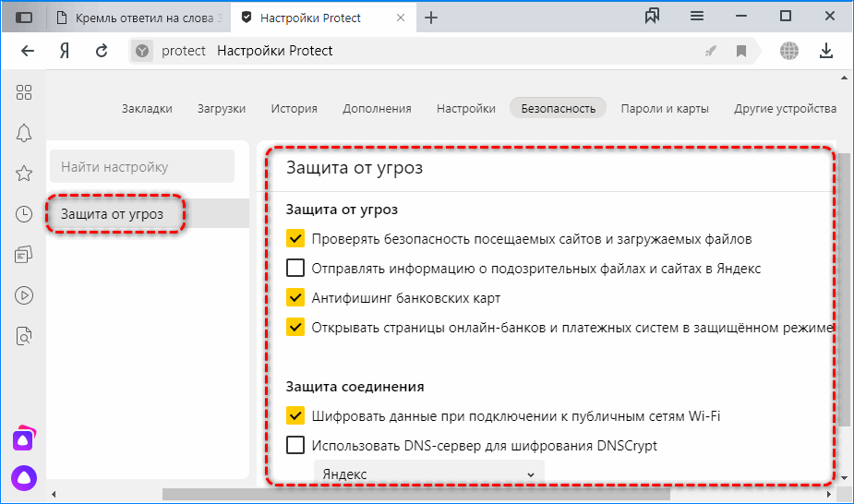Screen dimensions: 854x504
Task: Open Yandex home via Я icon
Action: 65,51
